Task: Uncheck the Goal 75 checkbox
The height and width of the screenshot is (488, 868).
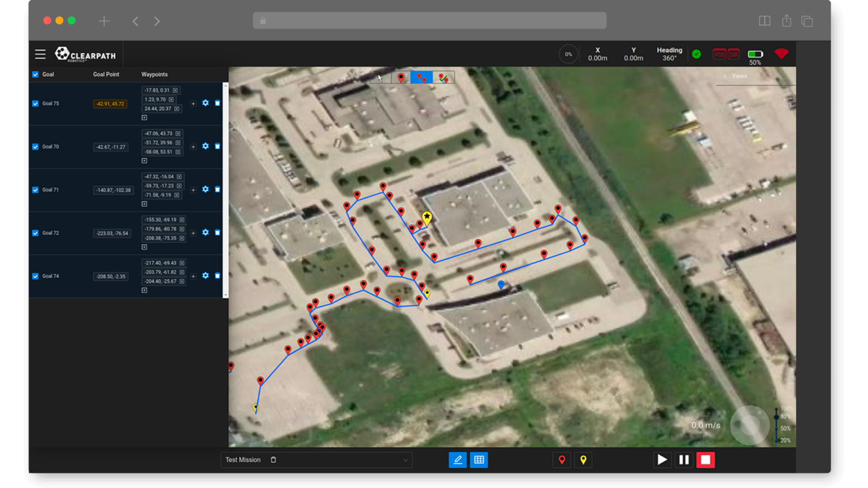Action: pos(36,104)
